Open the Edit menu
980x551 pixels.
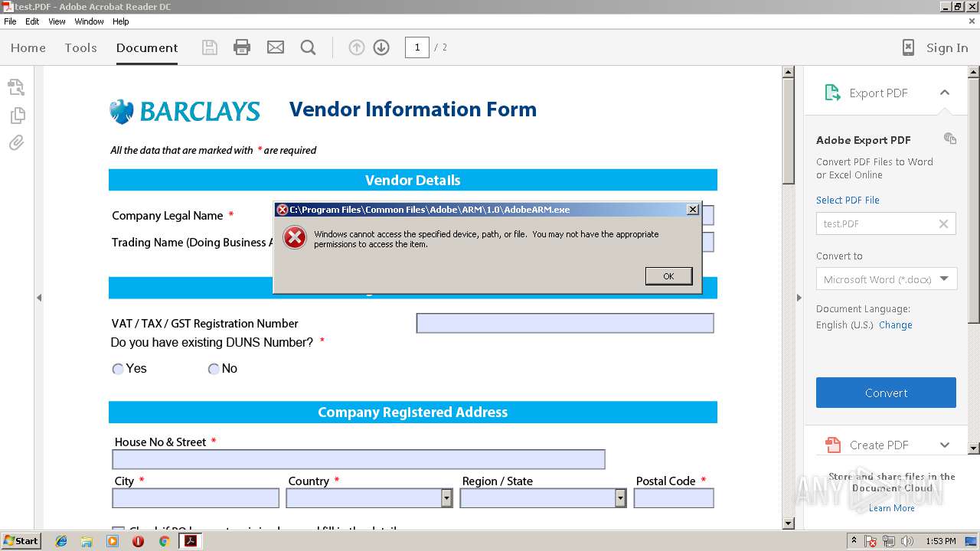32,21
